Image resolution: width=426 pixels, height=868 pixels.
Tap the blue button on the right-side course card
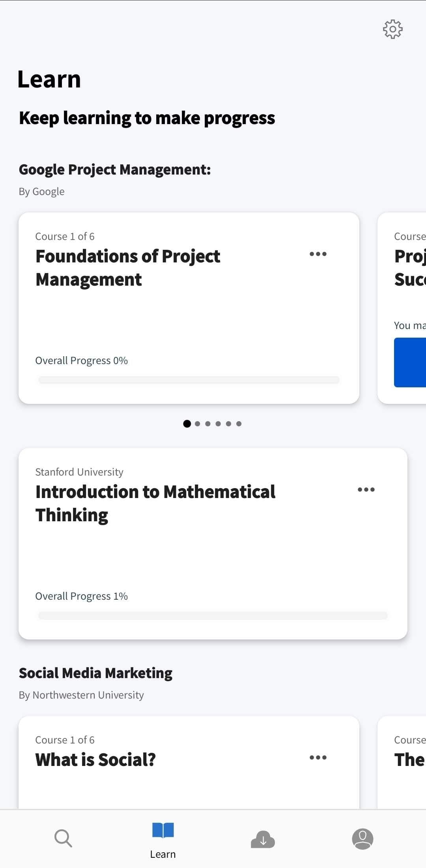[410, 361]
